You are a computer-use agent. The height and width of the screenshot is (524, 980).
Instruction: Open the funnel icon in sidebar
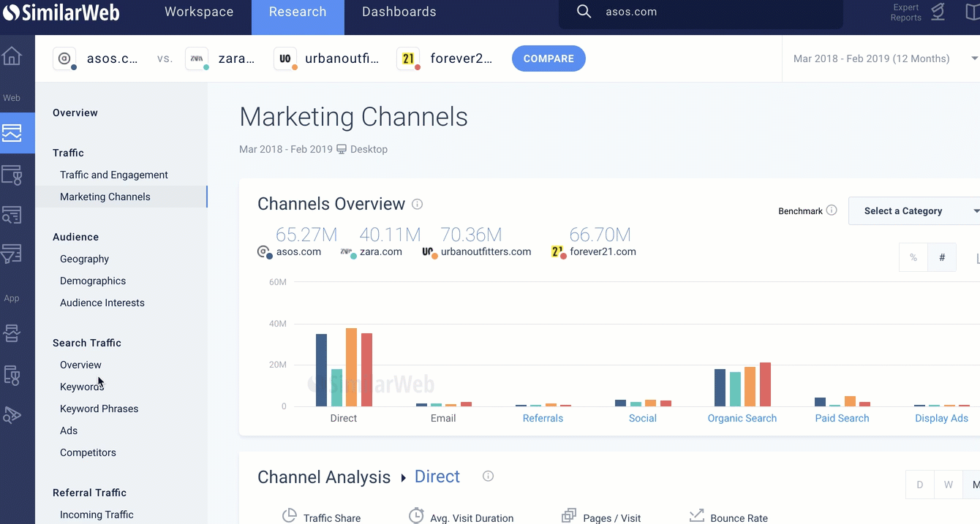click(x=12, y=254)
